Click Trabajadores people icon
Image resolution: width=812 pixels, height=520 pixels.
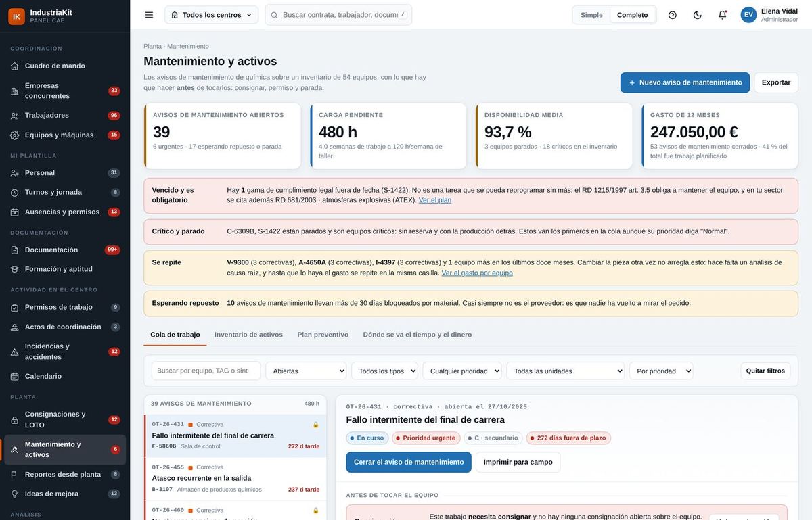click(14, 116)
